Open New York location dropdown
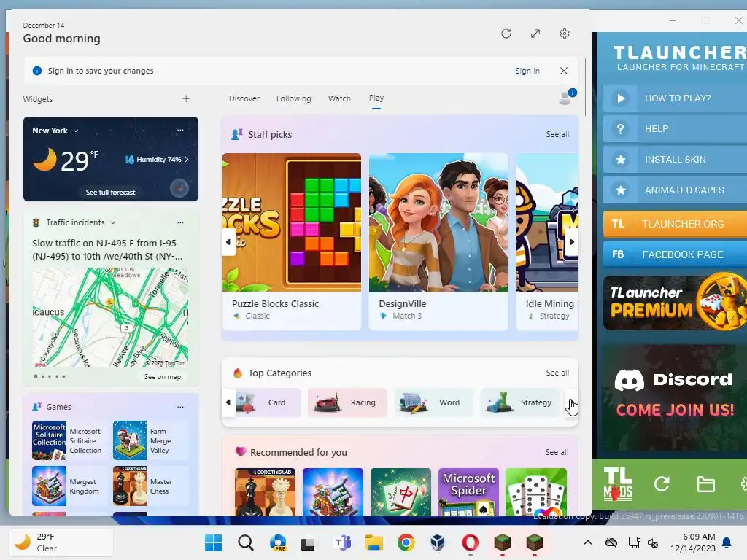Viewport: 747px width, 560px height. click(x=55, y=131)
